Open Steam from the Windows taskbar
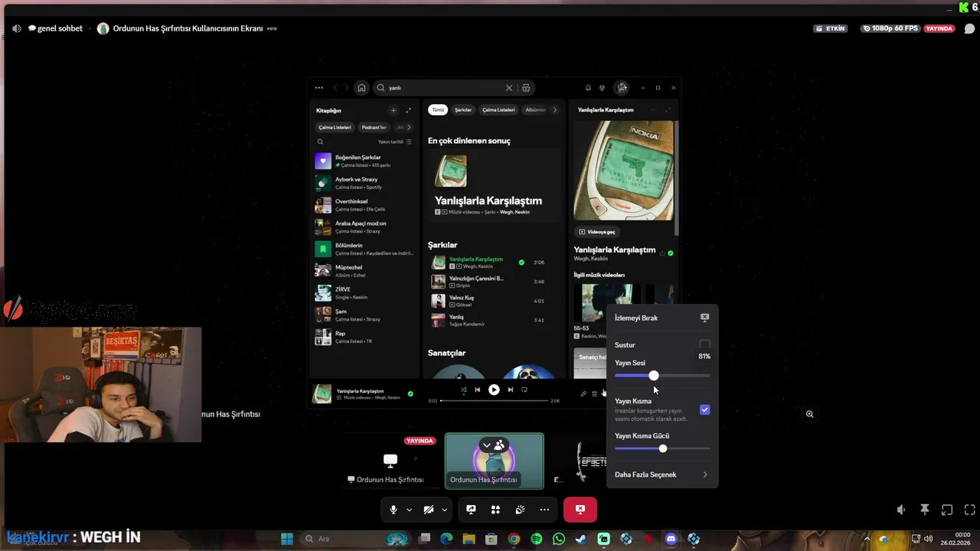The height and width of the screenshot is (551, 980). point(581,539)
